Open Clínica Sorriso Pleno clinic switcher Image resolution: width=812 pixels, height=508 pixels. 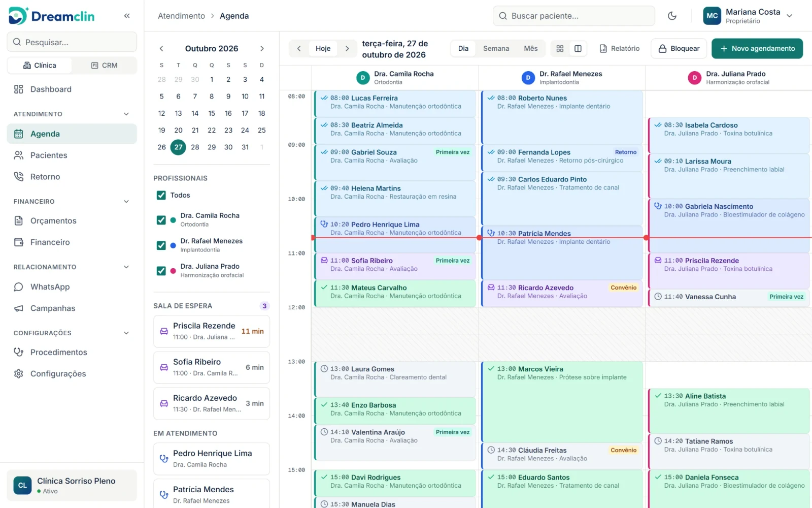72,486
